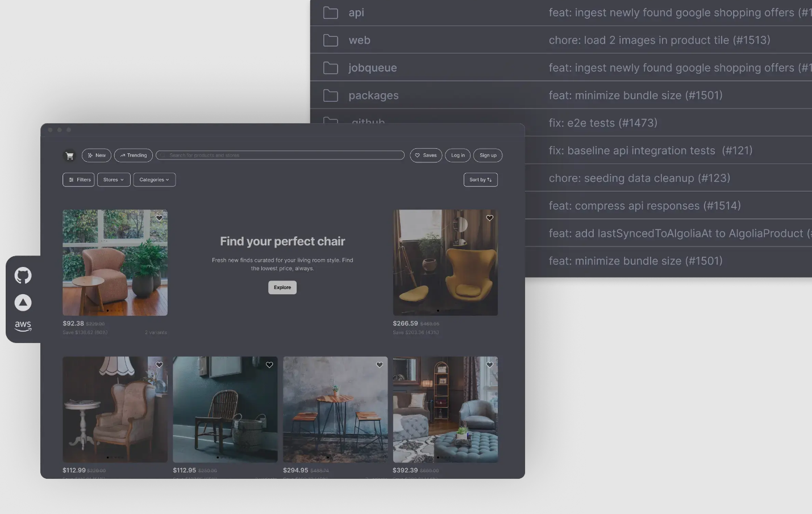The image size is (812, 514).
Task: Click the AWS icon in the side panel
Action: (x=23, y=326)
